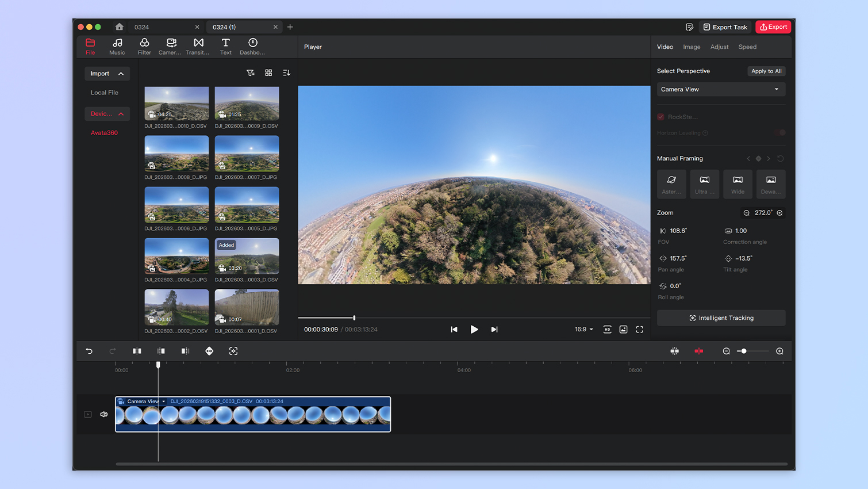This screenshot has width=868, height=489.
Task: Switch to the Adjust tab
Action: tap(719, 47)
